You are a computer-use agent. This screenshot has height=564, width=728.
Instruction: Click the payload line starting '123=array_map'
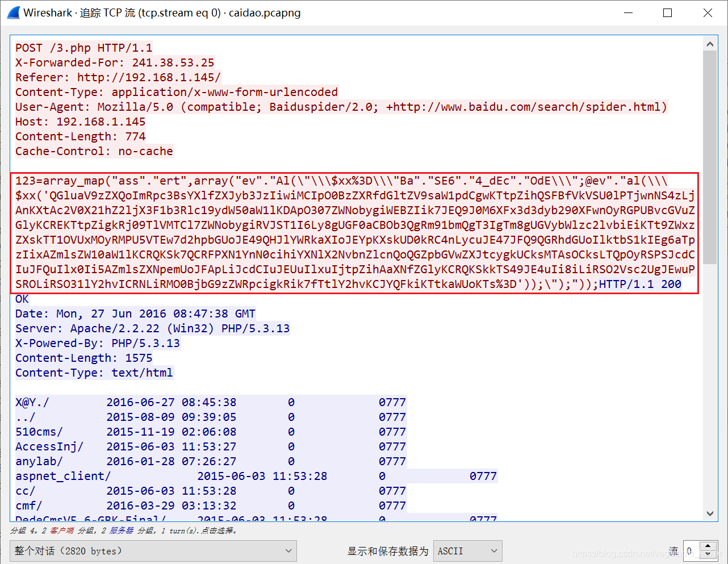[x=341, y=181]
